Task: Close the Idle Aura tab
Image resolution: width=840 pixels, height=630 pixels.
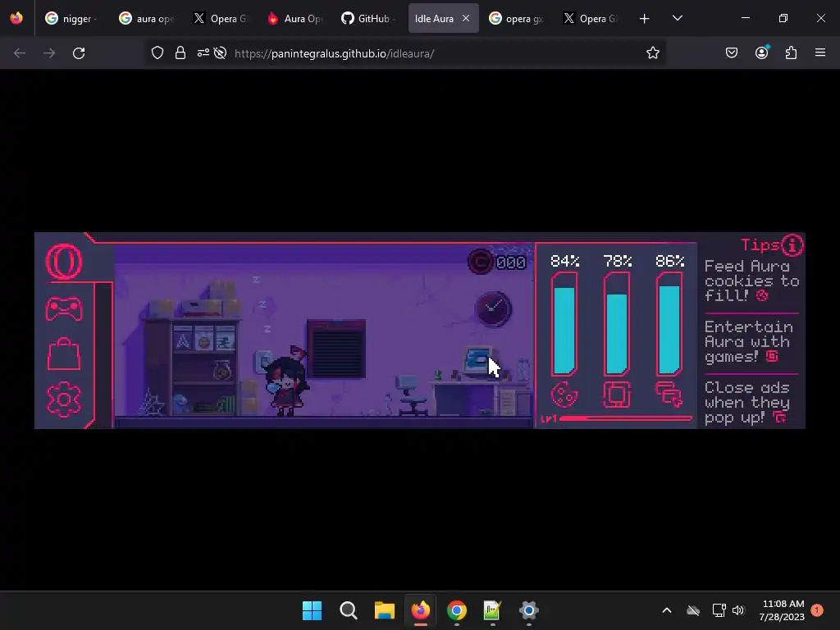Action: click(x=466, y=18)
